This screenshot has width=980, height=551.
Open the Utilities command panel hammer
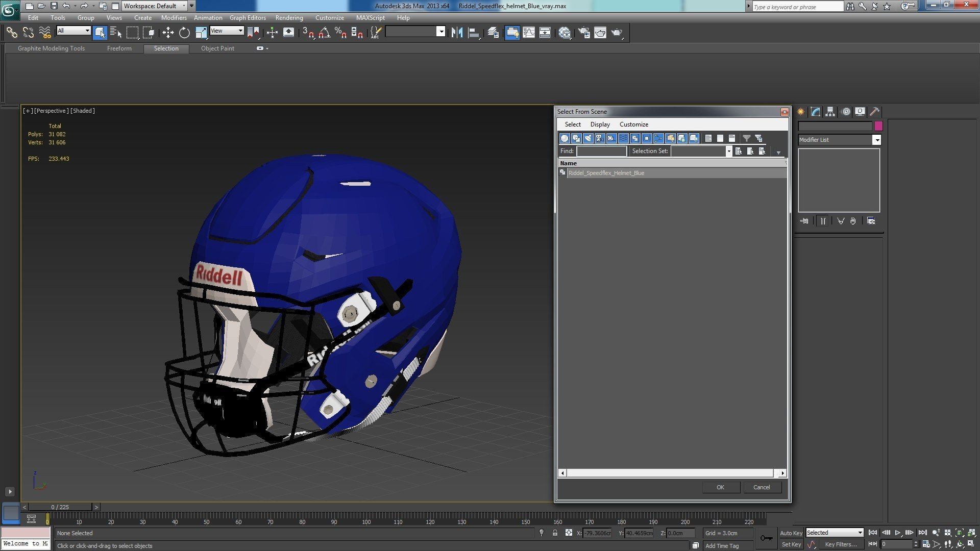click(x=875, y=112)
